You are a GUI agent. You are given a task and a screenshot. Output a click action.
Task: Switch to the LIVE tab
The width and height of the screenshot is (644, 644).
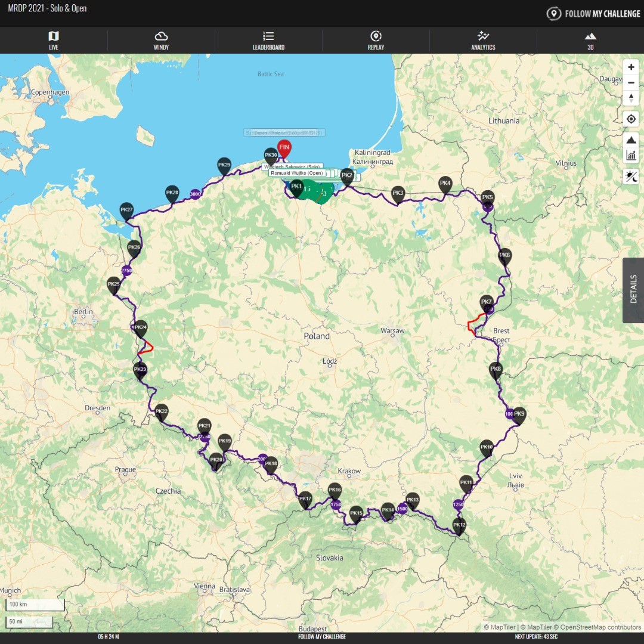pos(53,40)
